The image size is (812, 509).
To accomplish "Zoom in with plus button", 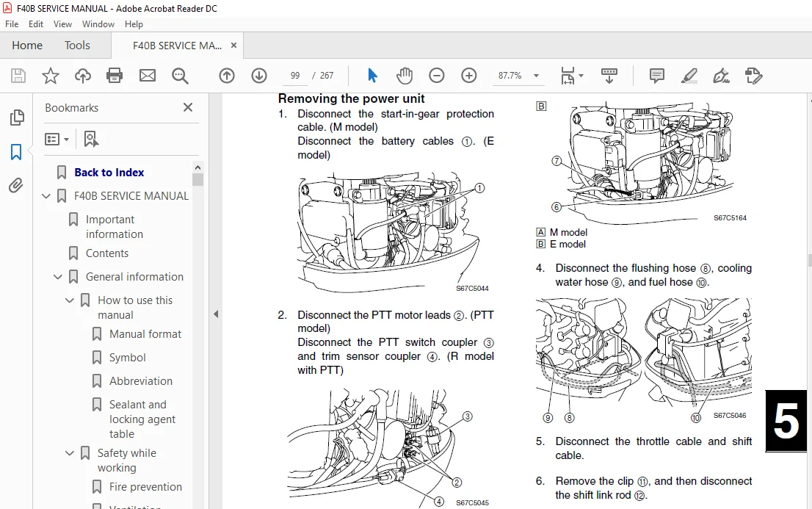I will tap(468, 76).
